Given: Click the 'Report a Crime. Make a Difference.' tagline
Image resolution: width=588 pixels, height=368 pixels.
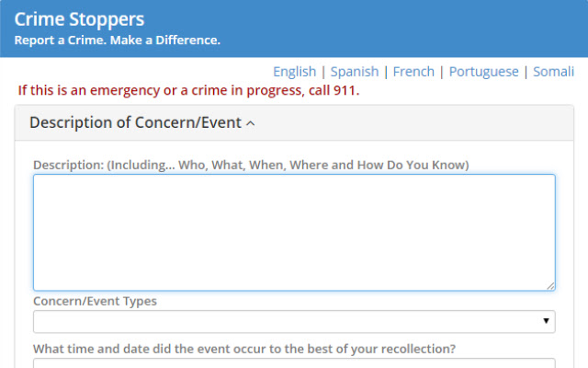Looking at the screenshot, I should 117,40.
